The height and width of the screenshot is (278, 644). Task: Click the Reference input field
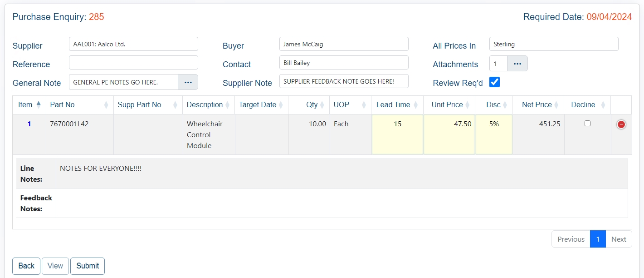[133, 63]
